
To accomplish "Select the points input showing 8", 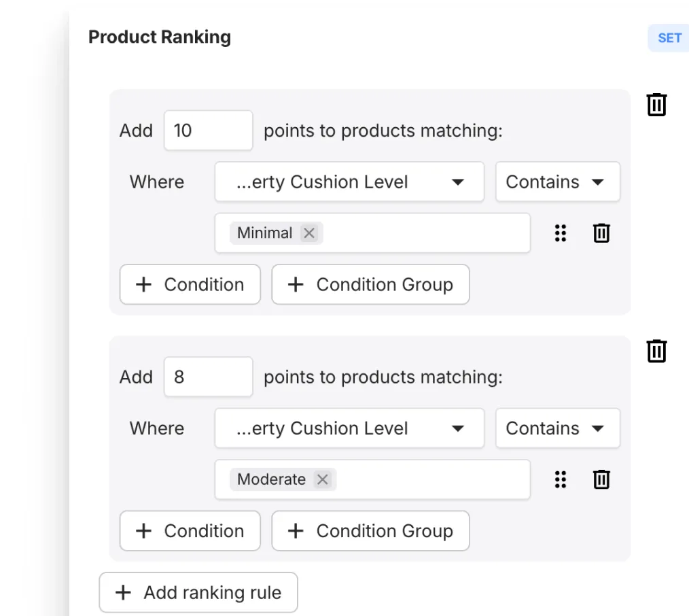I will tap(208, 377).
